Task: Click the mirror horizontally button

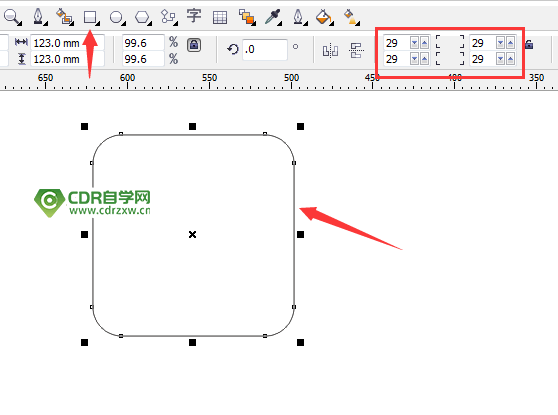Action: click(330, 51)
